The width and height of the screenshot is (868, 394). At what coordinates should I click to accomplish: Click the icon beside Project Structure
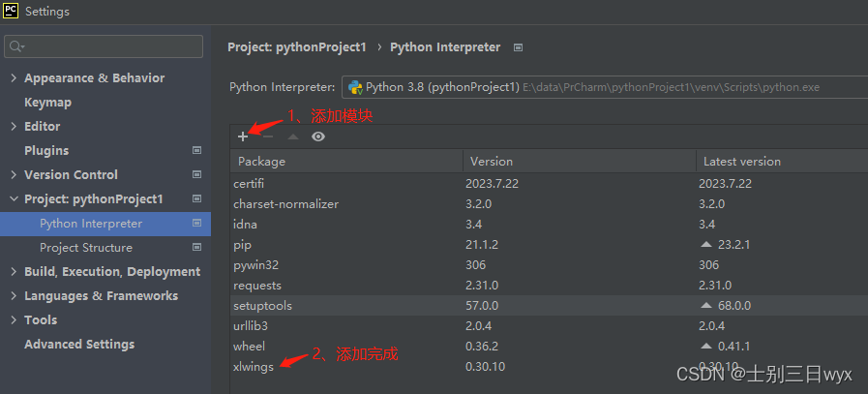[196, 247]
